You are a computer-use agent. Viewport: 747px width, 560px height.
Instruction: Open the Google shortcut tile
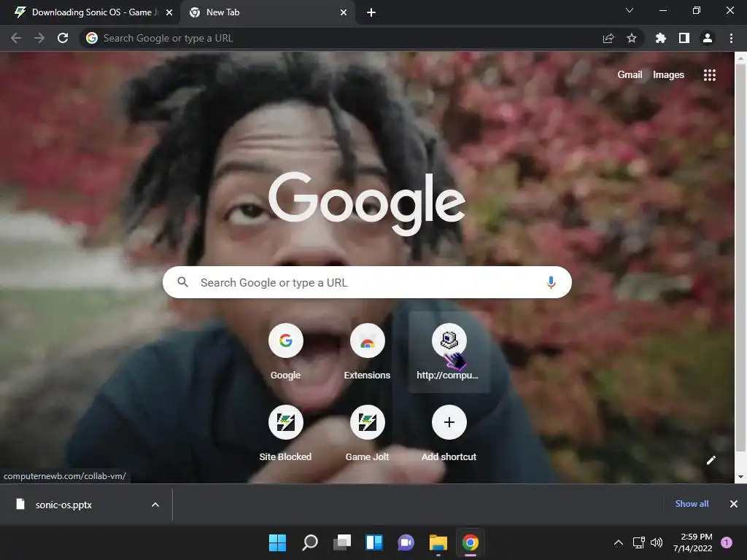coord(285,352)
